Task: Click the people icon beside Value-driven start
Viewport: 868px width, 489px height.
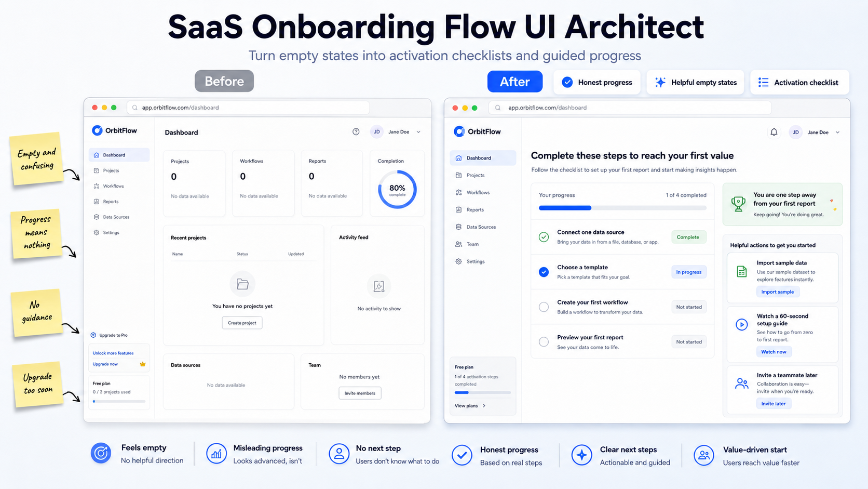Action: click(704, 455)
